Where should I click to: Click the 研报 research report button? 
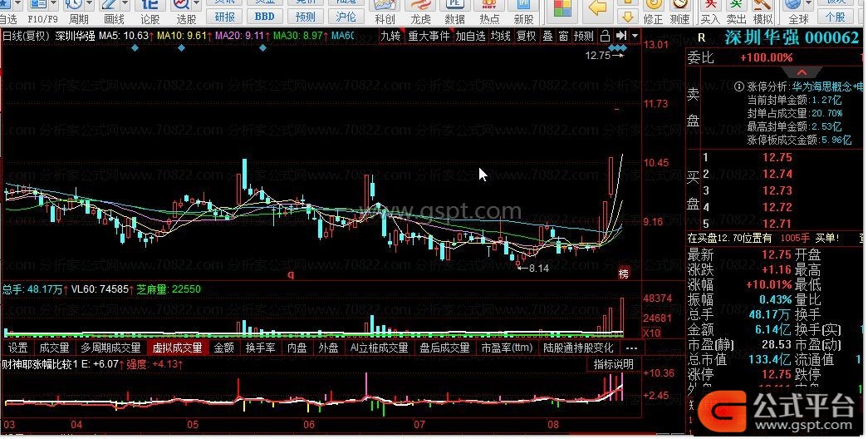(225, 17)
